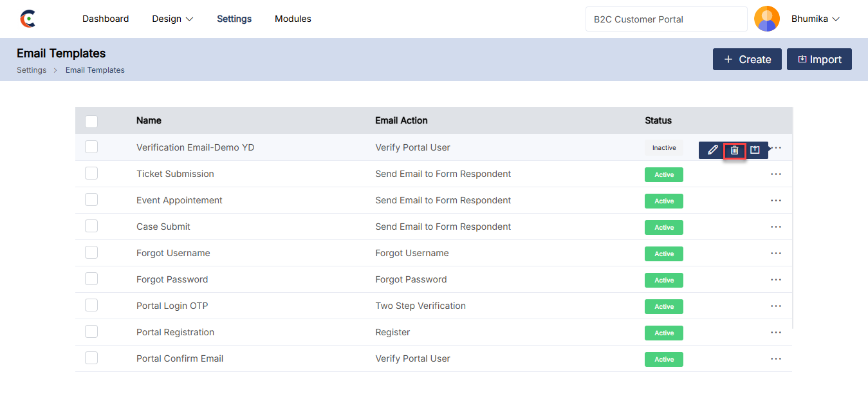Image resolution: width=868 pixels, height=408 pixels.
Task: Open three-dot actions for Case Submit row
Action: click(x=776, y=227)
